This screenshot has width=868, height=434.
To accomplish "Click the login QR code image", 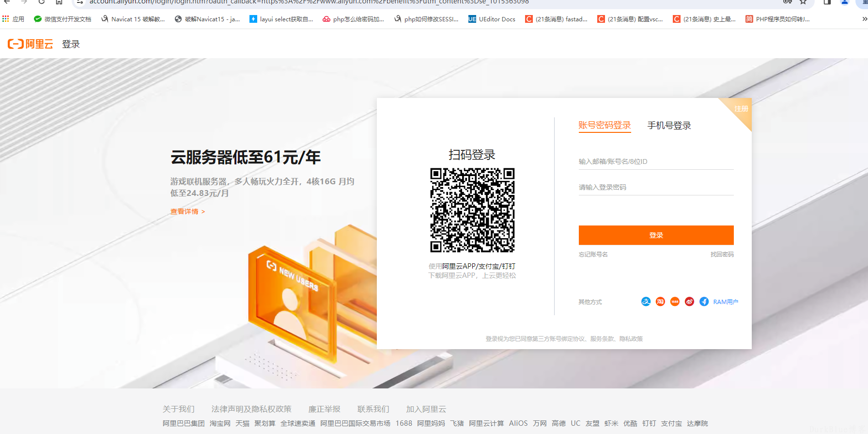I will pyautogui.click(x=472, y=210).
